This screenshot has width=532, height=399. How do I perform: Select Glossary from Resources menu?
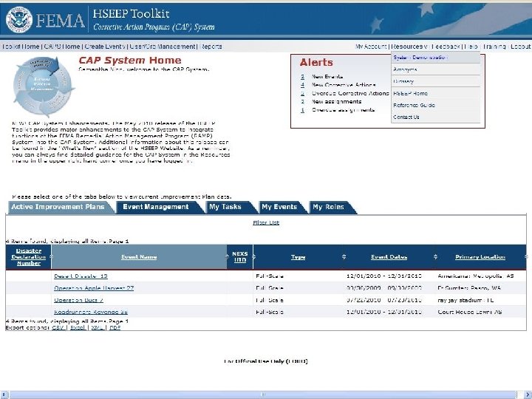coord(436,81)
